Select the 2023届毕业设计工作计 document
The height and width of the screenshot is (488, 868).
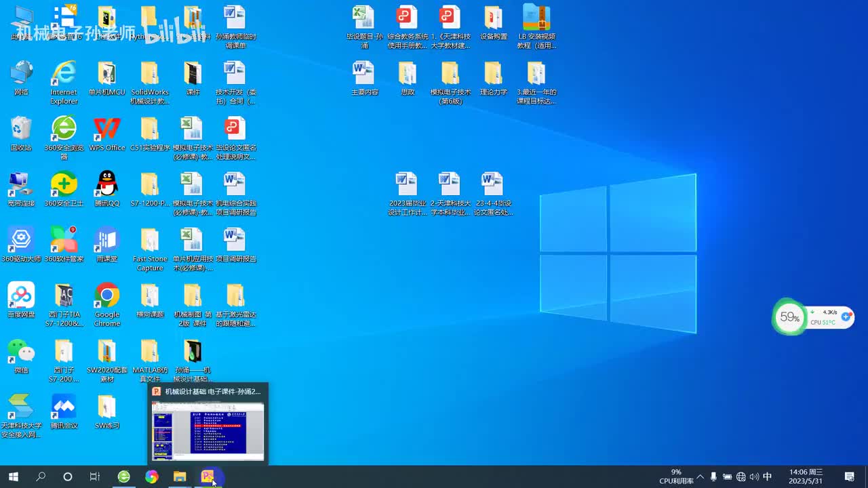tap(407, 194)
